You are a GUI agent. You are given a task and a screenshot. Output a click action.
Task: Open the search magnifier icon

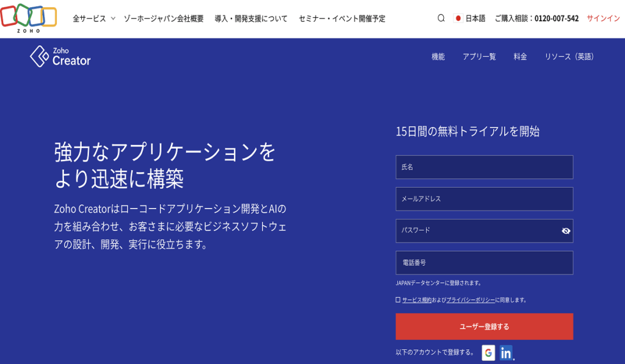441,18
